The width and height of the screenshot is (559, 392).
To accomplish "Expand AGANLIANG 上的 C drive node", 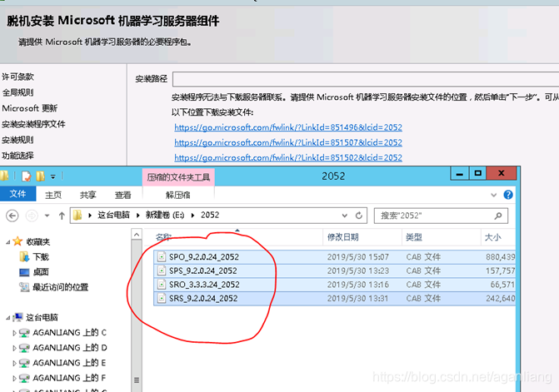I will tap(14, 333).
